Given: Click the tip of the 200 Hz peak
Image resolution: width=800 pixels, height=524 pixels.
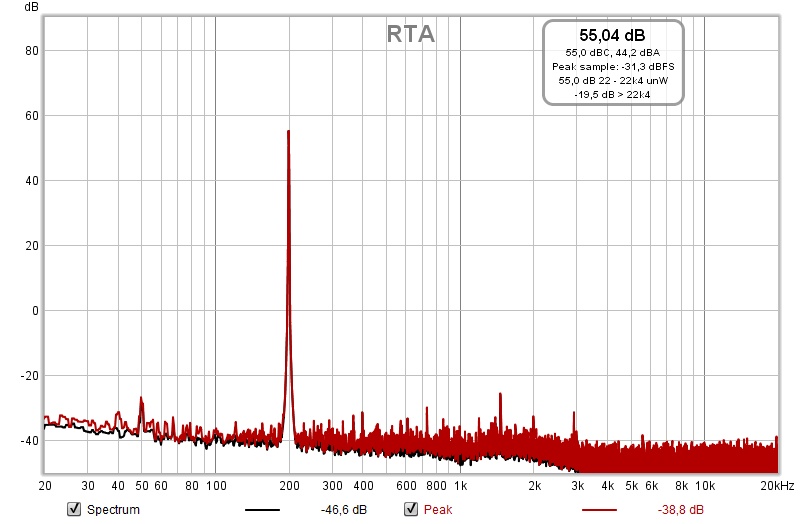Looking at the screenshot, I should pos(288,132).
